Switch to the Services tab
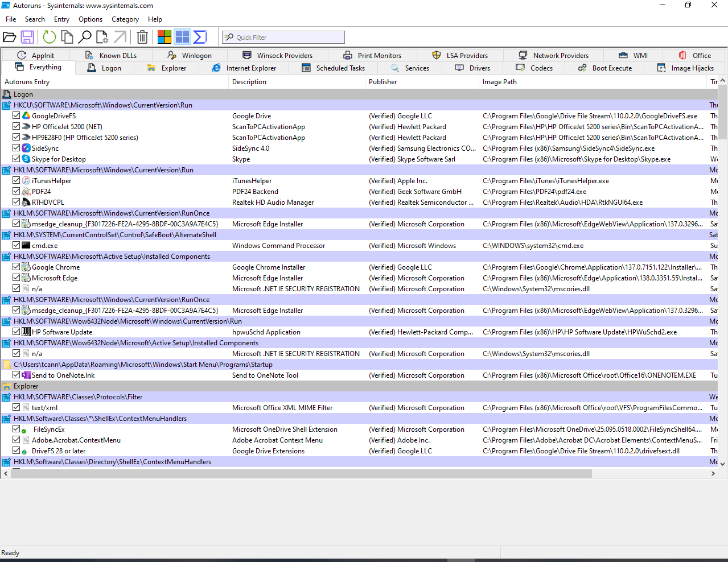This screenshot has height=562, width=728. coord(410,68)
